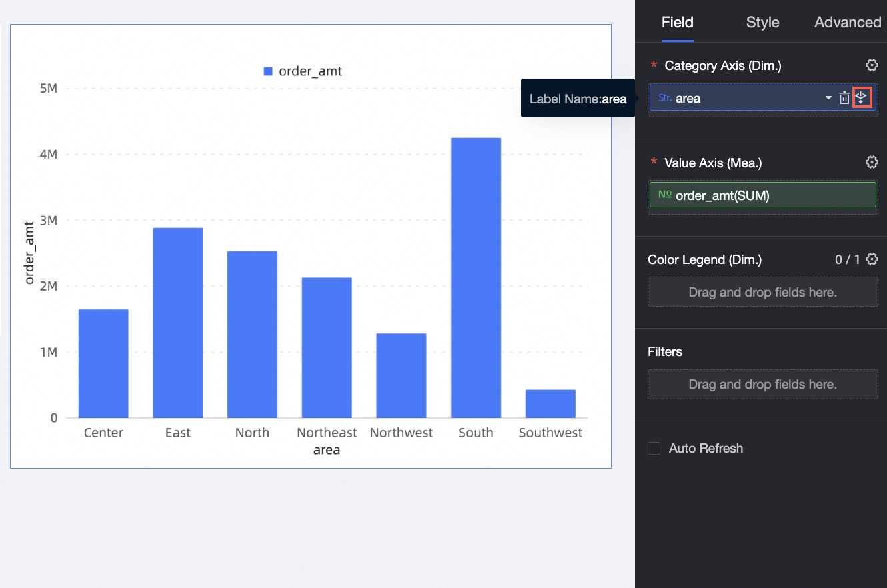Screen dimensions: 887x588
Task: Open Value Axis settings gear
Action: pos(871,162)
